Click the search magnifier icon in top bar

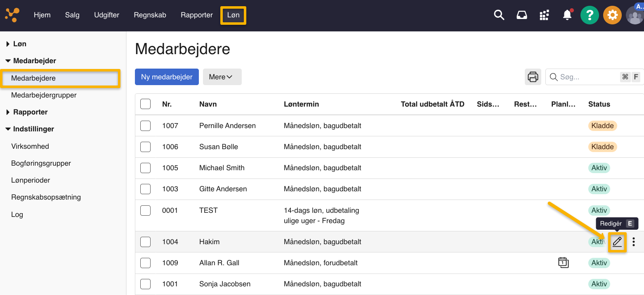(499, 15)
